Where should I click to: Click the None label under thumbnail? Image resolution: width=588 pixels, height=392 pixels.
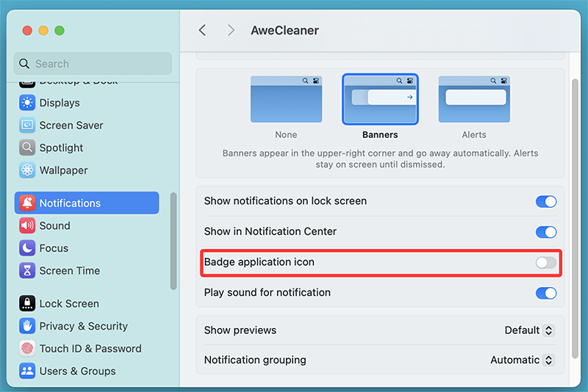(x=286, y=134)
